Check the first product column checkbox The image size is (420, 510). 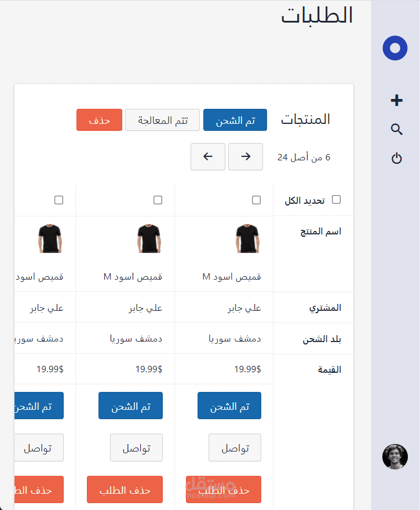coord(256,200)
